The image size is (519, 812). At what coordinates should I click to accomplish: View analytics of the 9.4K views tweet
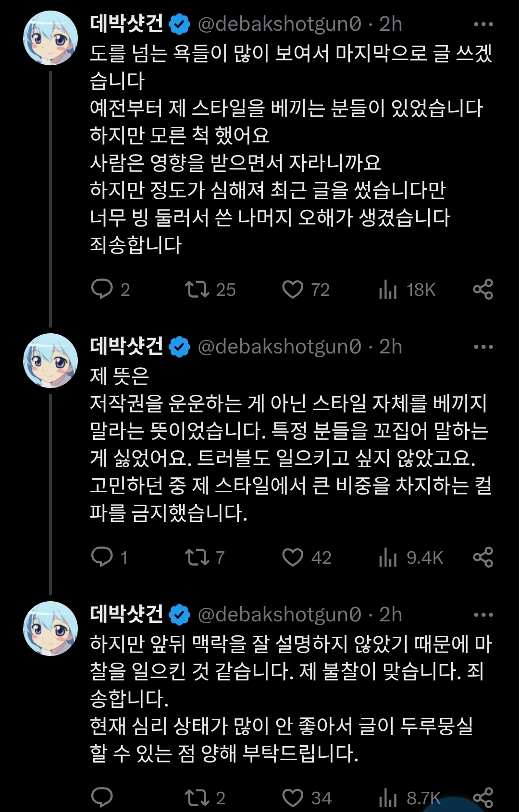[x=388, y=557]
